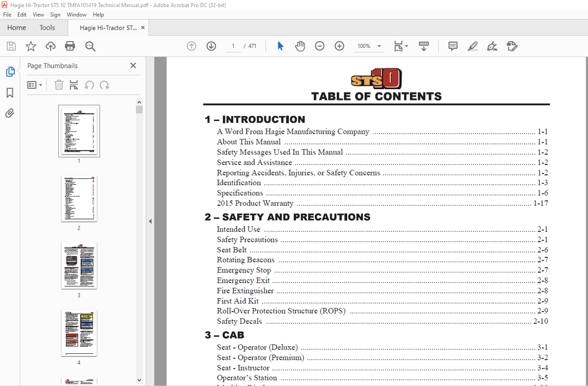The width and height of the screenshot is (588, 386).
Task: Close the Page Thumbnails panel
Action: point(133,65)
